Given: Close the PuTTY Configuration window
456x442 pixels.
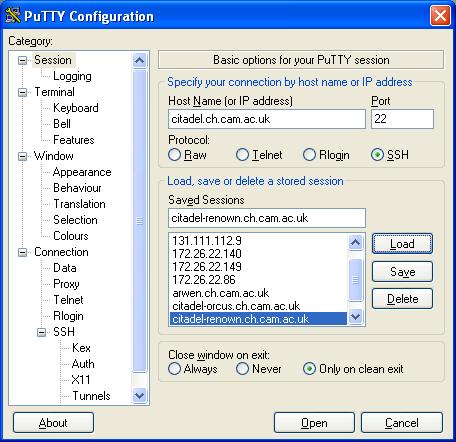Looking at the screenshot, I should (440, 16).
